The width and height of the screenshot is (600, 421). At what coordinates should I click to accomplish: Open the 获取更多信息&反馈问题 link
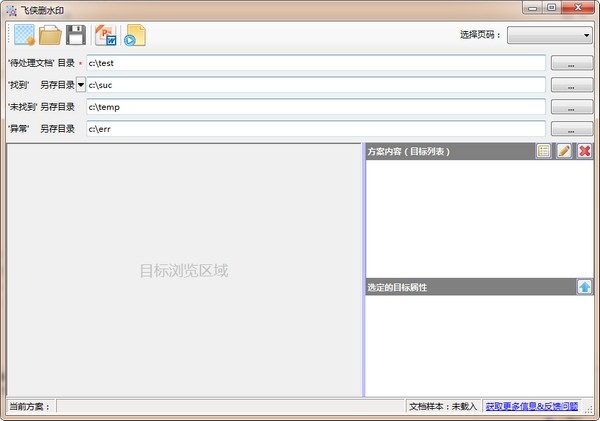[539, 406]
